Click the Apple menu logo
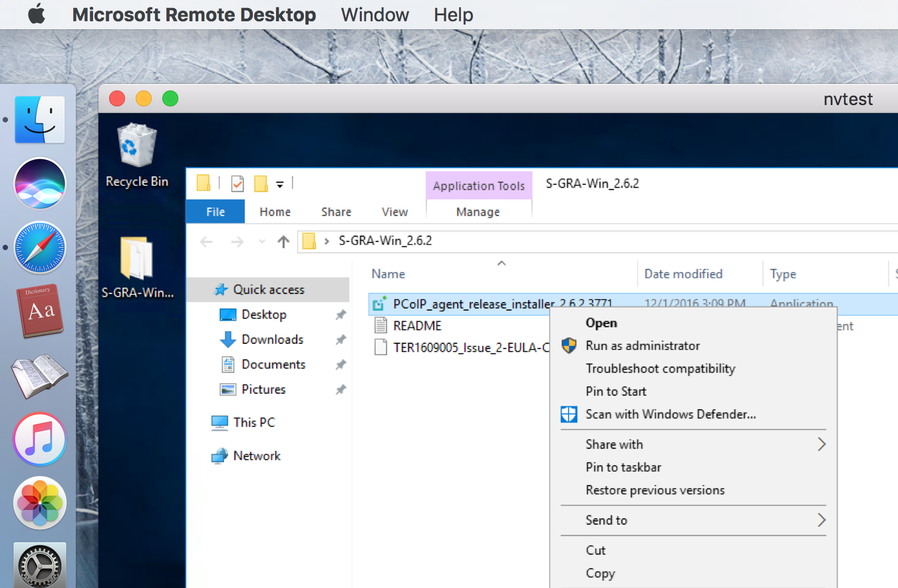Viewport: 898px width, 588px height. pyautogui.click(x=37, y=14)
